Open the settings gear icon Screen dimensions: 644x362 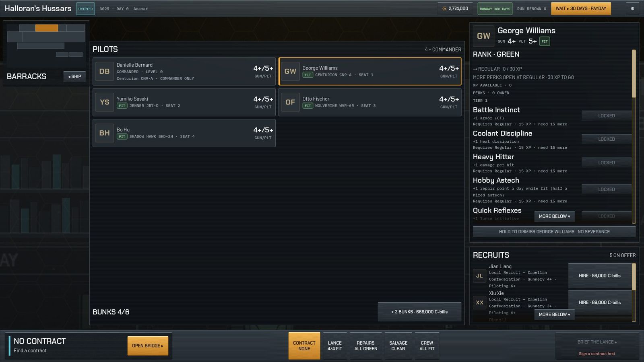coord(632,8)
